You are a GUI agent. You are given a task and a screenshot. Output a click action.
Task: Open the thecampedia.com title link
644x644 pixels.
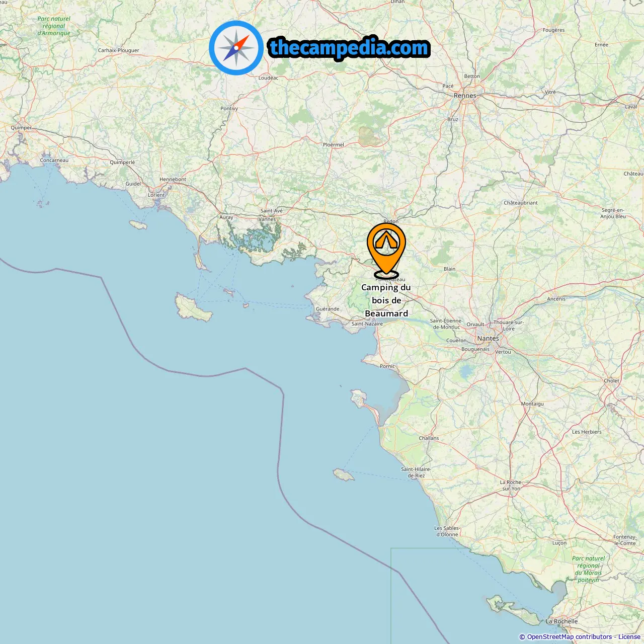349,48
